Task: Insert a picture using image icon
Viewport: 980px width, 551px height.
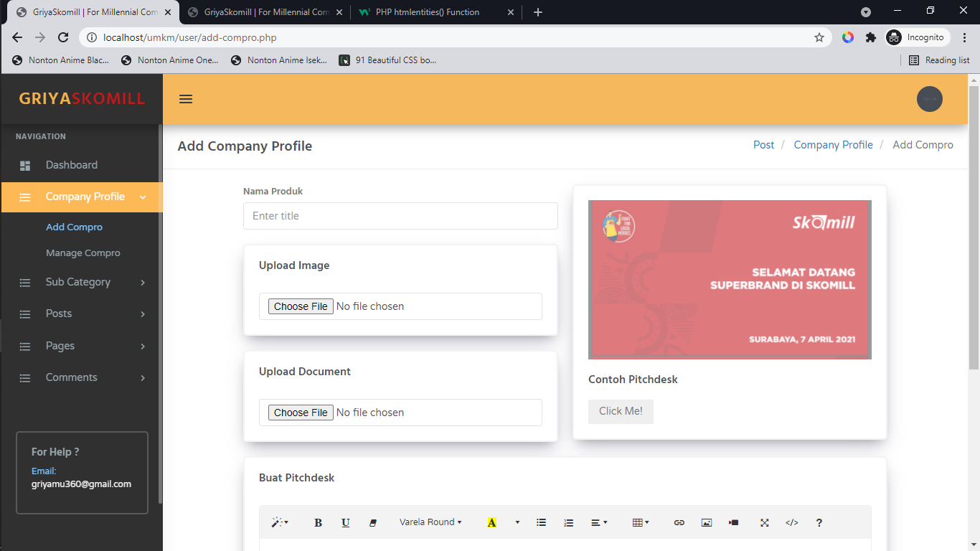Action: click(706, 523)
